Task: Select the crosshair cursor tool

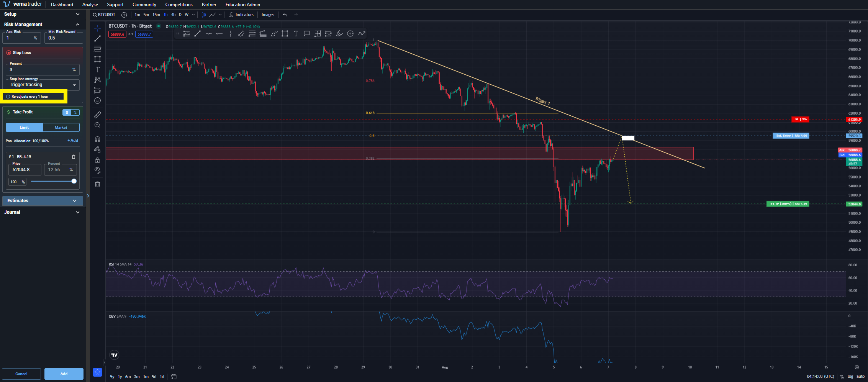Action: (97, 28)
